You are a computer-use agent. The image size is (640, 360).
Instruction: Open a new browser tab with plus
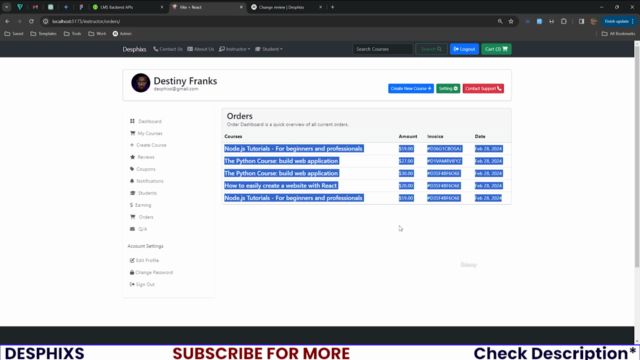tap(333, 7)
